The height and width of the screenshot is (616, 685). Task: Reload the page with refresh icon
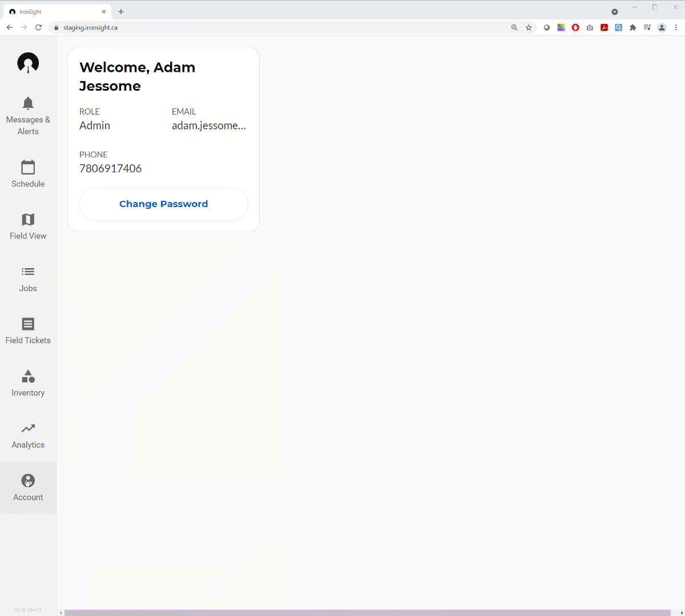[x=38, y=27]
